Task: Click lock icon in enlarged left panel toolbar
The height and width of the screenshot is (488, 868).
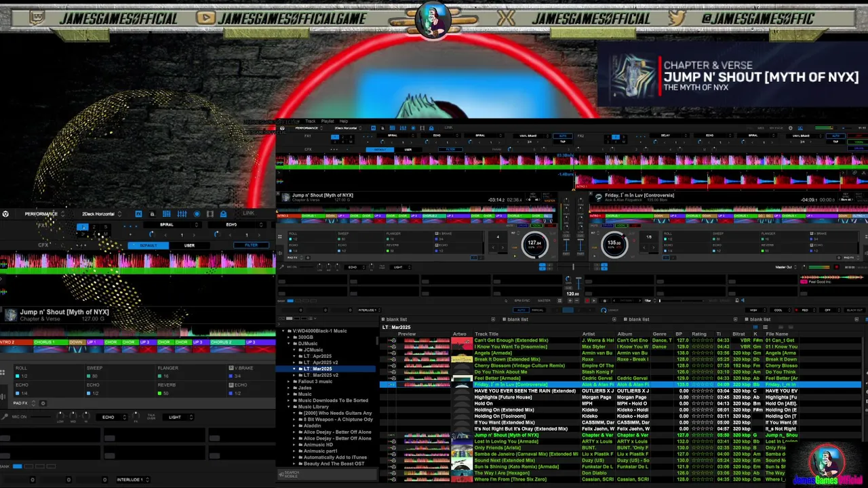Action: coord(153,214)
